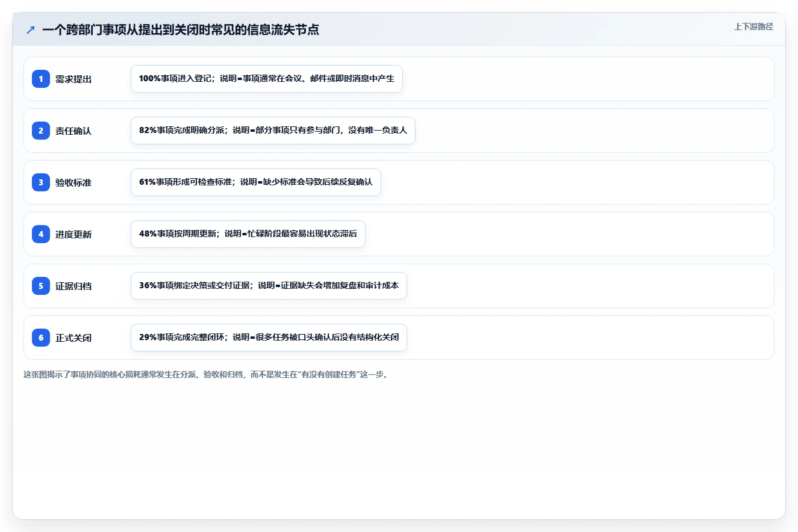Click the 正式关闭 step label
798x532 pixels.
click(73, 338)
